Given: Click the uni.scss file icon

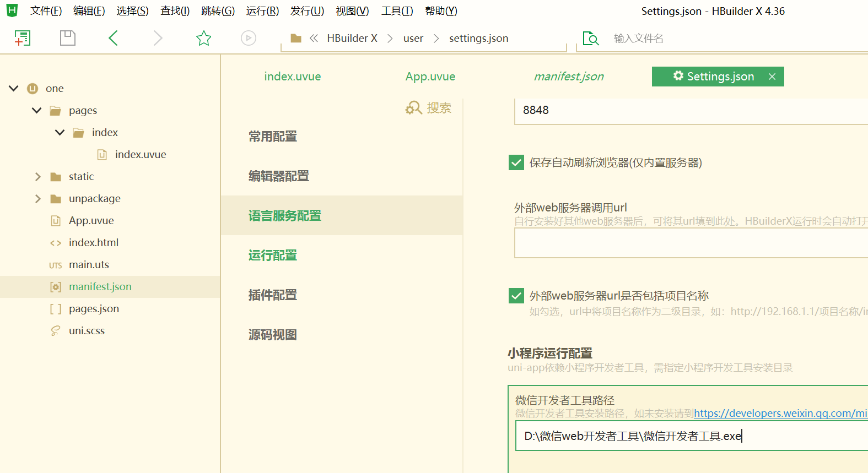Looking at the screenshot, I should pos(56,330).
